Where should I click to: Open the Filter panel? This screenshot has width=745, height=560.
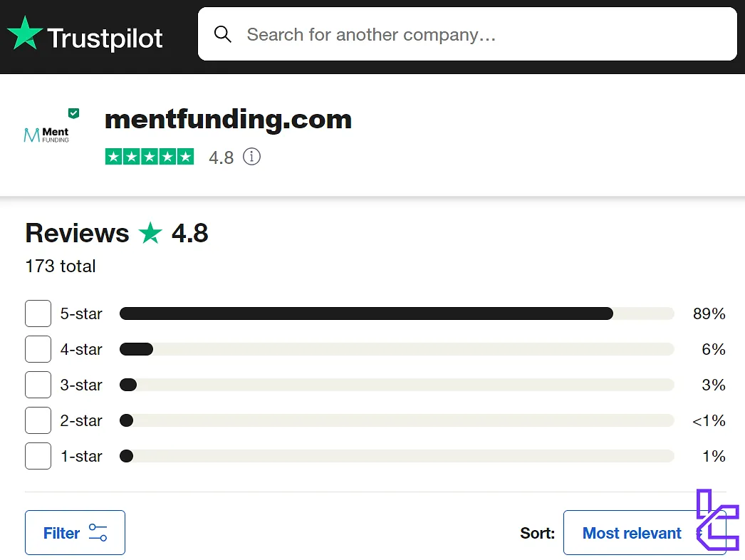click(75, 532)
